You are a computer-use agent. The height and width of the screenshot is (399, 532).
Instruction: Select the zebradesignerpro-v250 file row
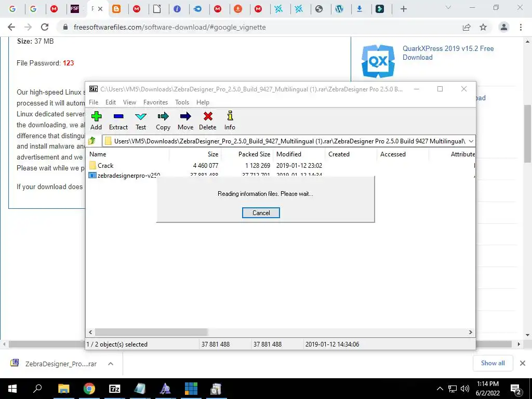(x=281, y=175)
